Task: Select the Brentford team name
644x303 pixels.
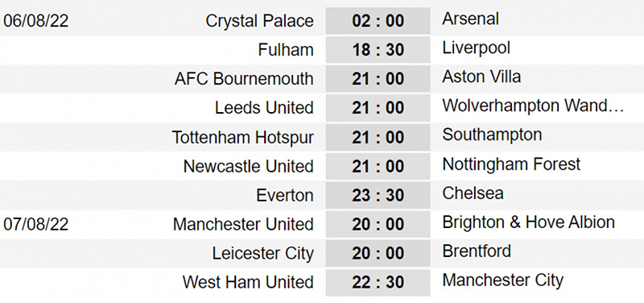Action: [x=477, y=251]
